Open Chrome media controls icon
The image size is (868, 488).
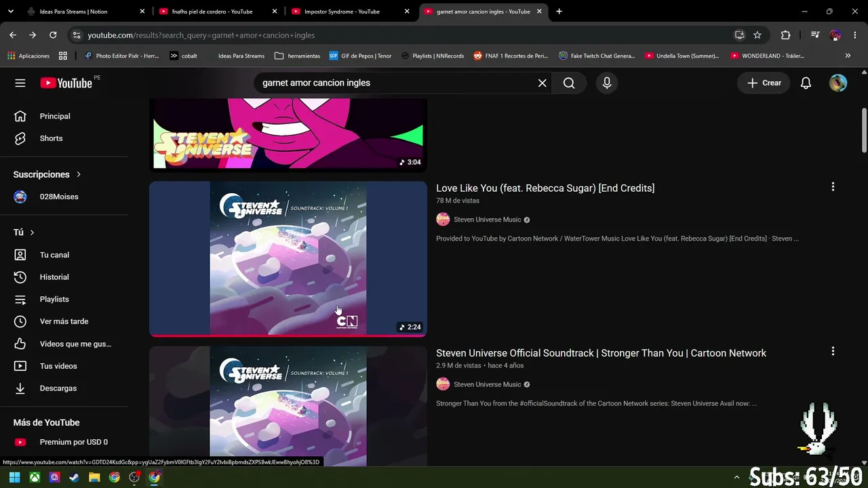815,35
